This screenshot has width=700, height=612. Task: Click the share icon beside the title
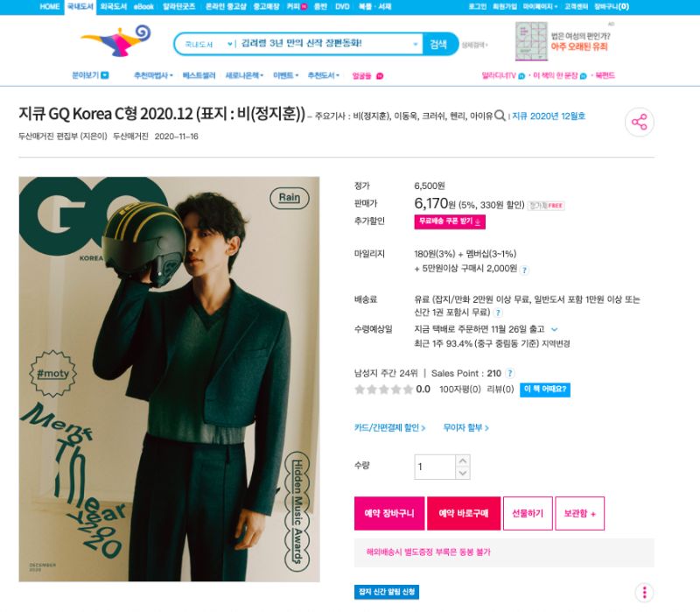[x=640, y=122]
